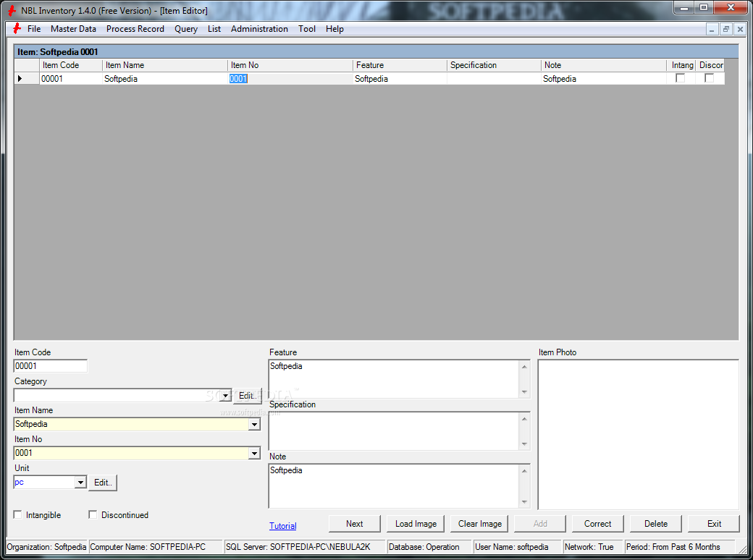Expand the Item Name dropdown

[x=254, y=425]
